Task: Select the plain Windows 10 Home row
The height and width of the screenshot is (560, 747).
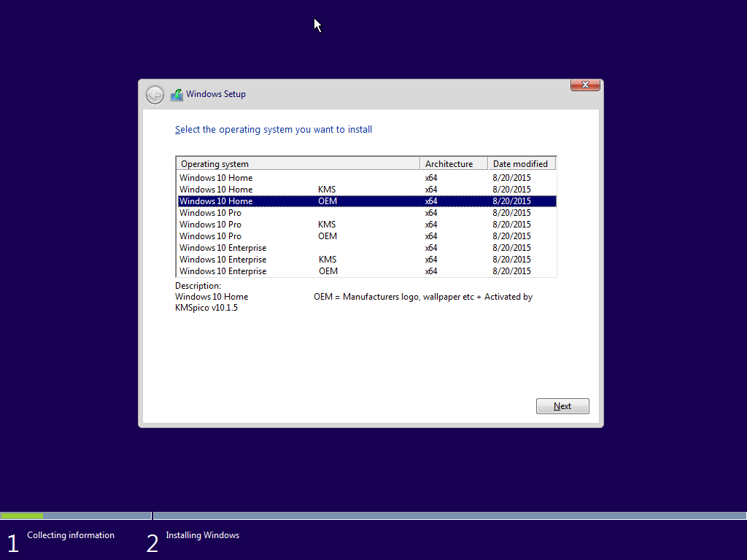Action: 367,178
